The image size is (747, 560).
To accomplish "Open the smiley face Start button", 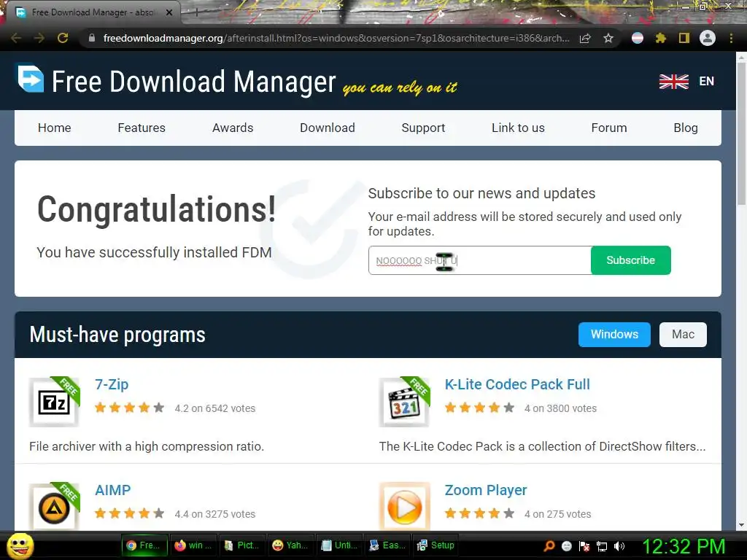I will click(x=20, y=545).
